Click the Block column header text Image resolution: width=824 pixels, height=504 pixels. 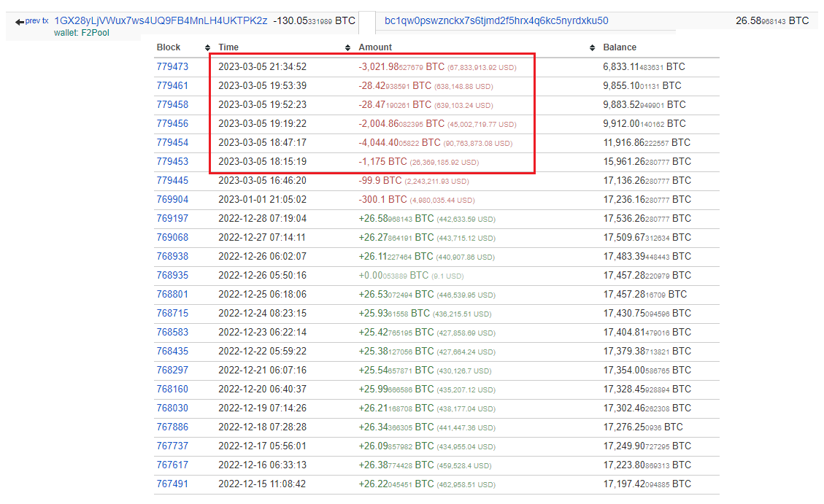(169, 47)
